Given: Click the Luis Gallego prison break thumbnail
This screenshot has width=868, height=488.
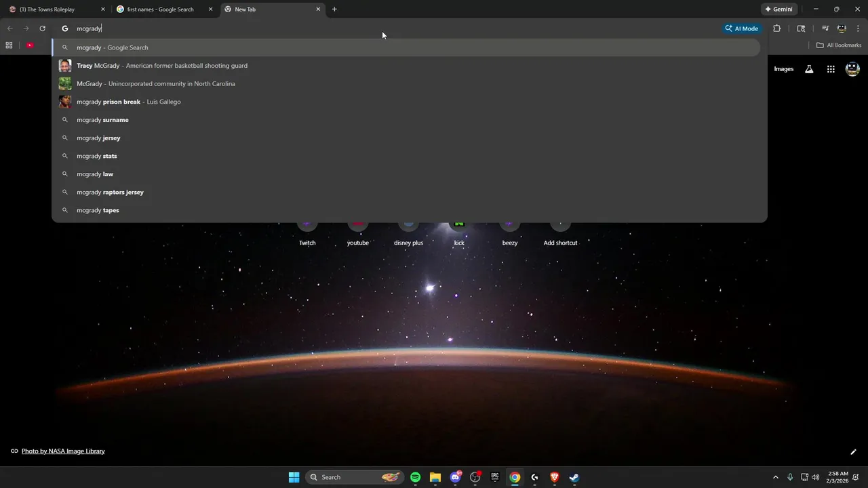Looking at the screenshot, I should (65, 102).
